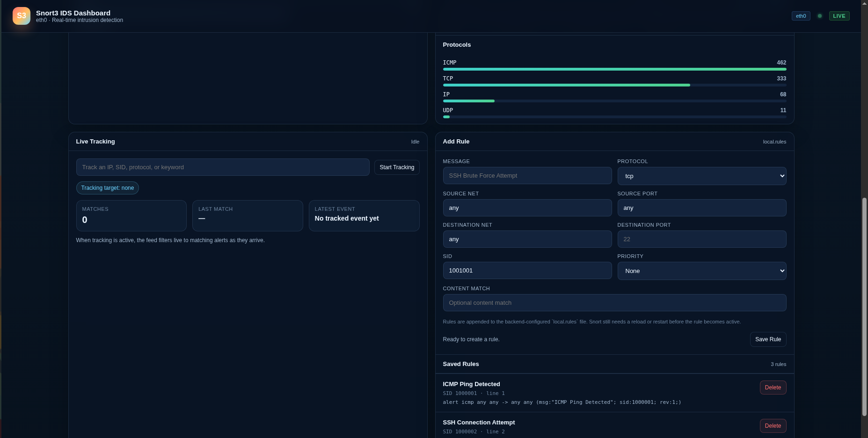Click the local.rules label in Add Rule header

coord(774,142)
